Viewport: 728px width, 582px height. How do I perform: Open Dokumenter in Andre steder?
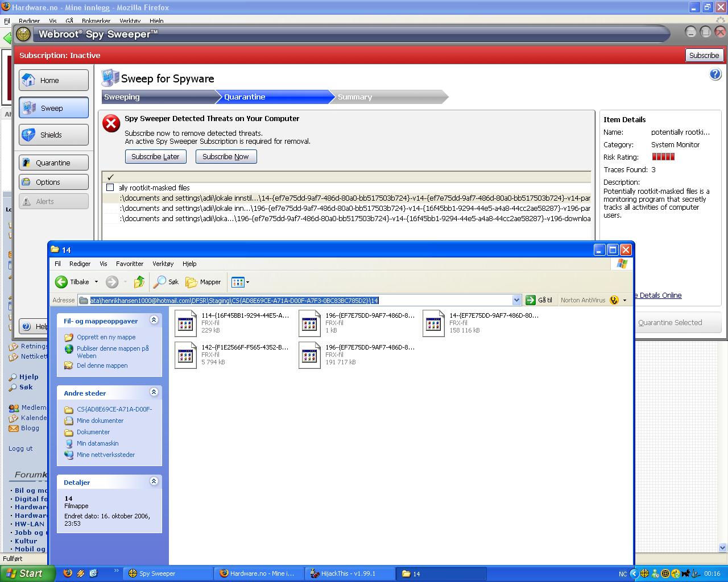93,432
